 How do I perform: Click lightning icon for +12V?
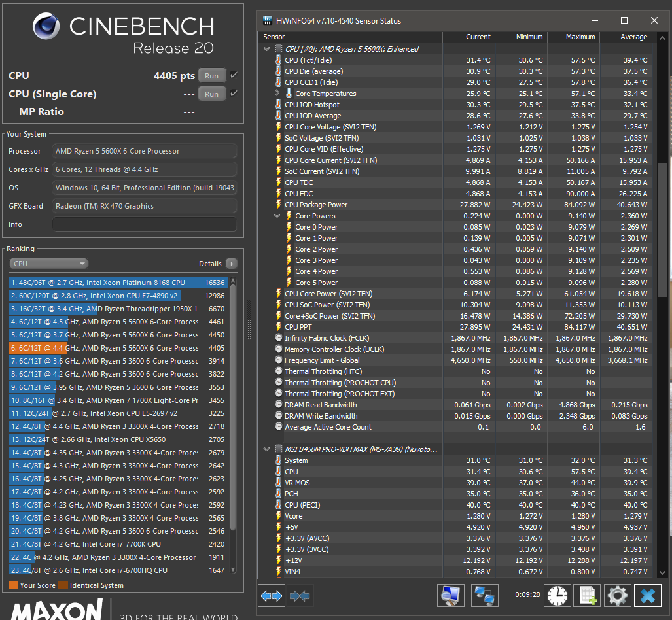click(x=278, y=560)
